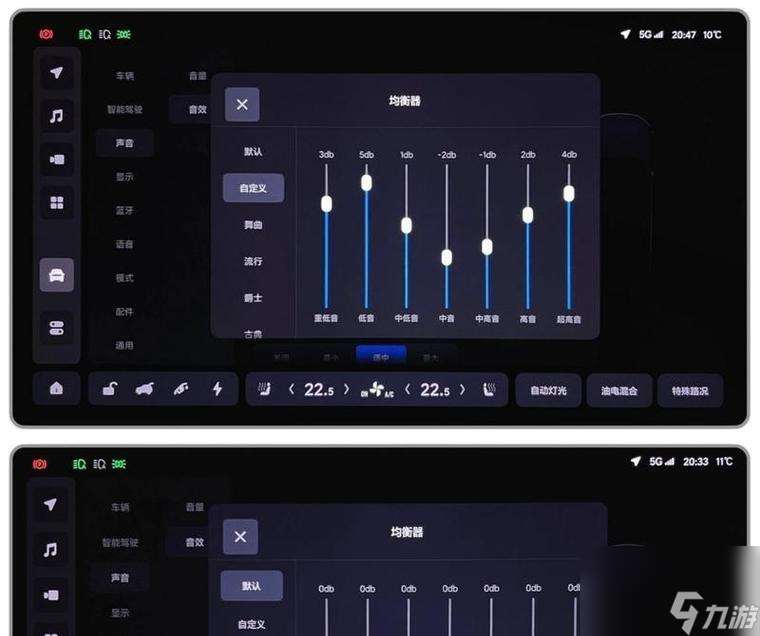Viewport: 760px width, 636px height.
Task: Select the 流行 pop preset
Action: [x=253, y=261]
